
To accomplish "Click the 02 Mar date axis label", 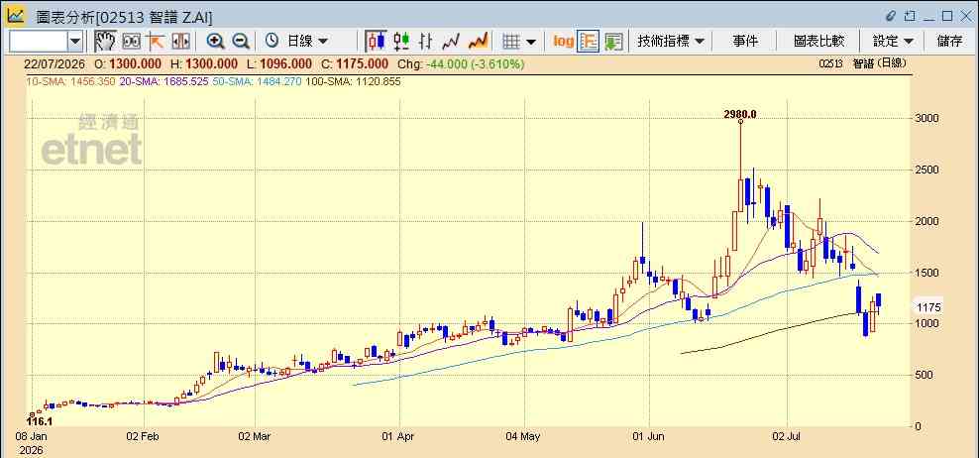I will click(x=255, y=437).
